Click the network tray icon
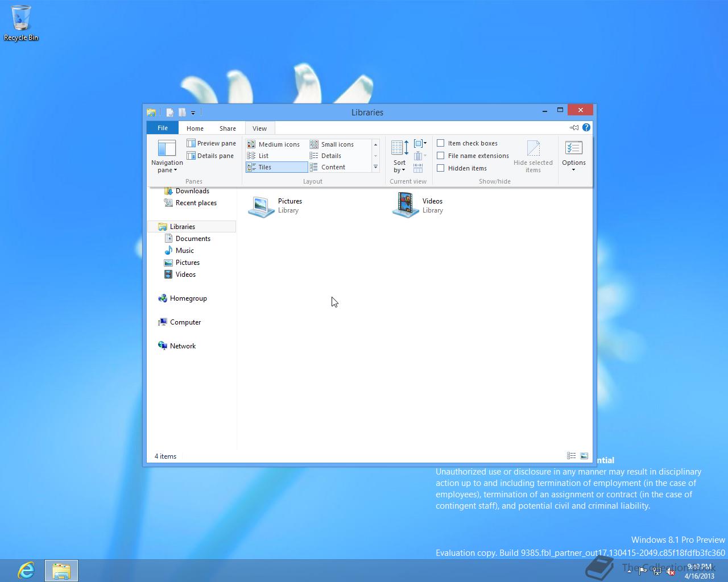Viewport: 728px width, 582px height. point(657,572)
